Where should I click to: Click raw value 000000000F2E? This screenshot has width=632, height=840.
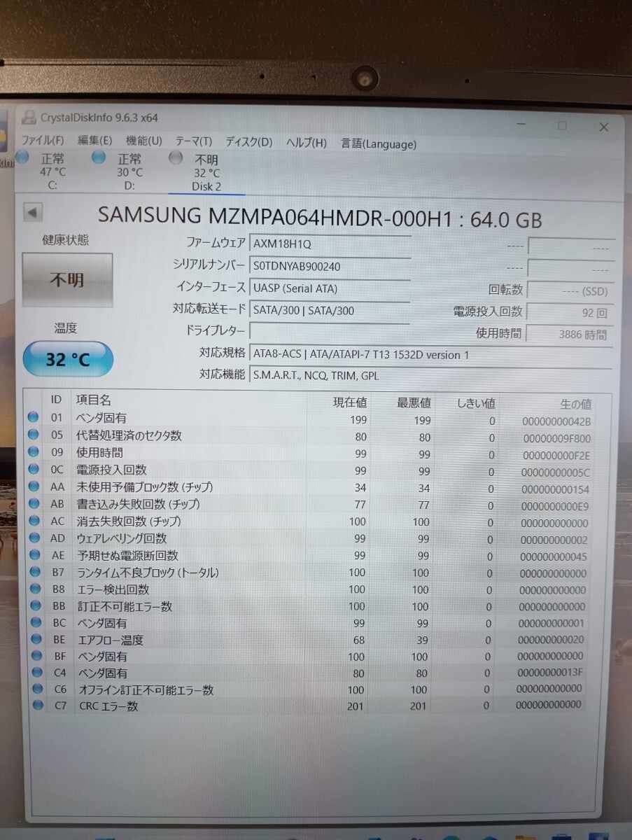(x=556, y=456)
